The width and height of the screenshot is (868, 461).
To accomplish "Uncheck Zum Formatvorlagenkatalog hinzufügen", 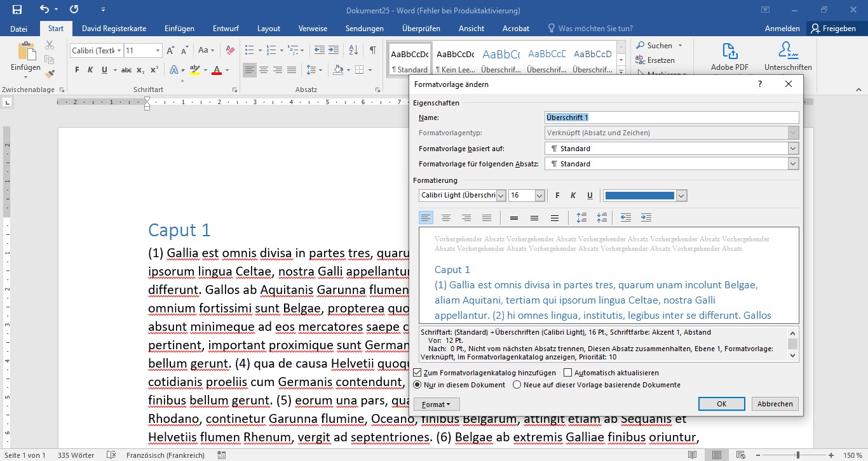I will (x=417, y=373).
